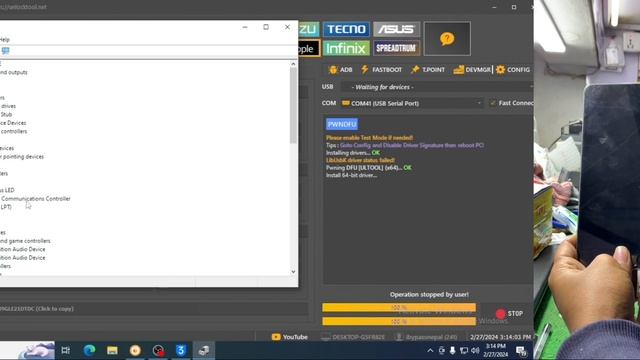Open the COM41 USB Serial Port dropdown
This screenshot has width=640, height=360.
[412, 103]
